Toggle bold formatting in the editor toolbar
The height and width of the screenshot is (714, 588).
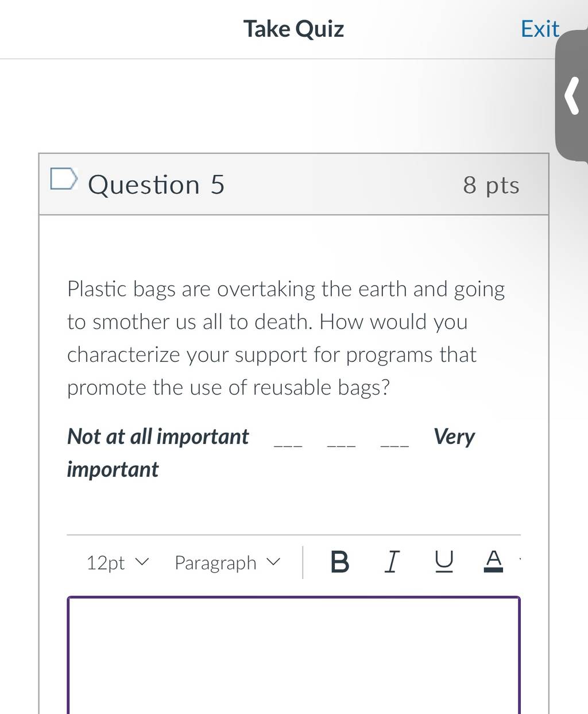click(x=340, y=562)
